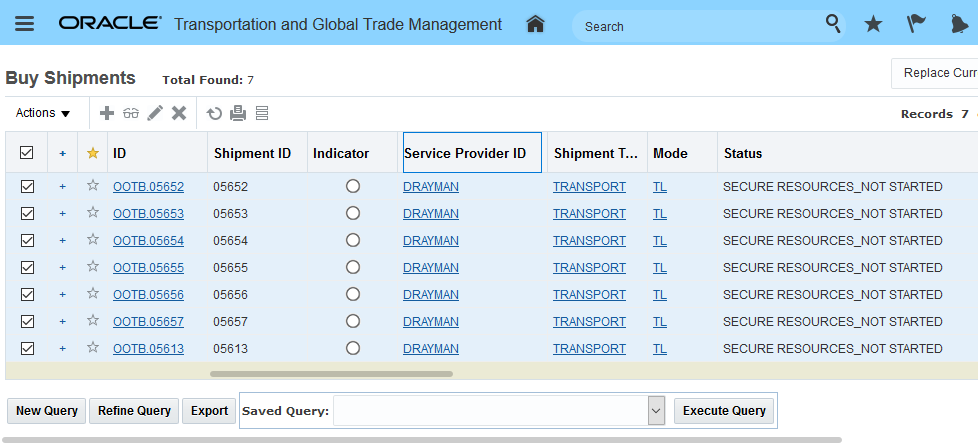The image size is (978, 445).
Task: Click the New (plus) toolbar icon
Action: pyautogui.click(x=107, y=113)
